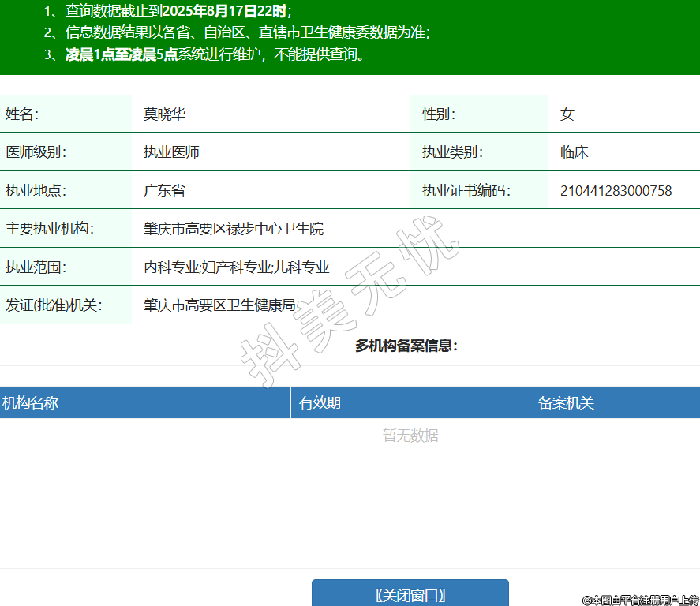Click the 暂无数据 empty table row
Image resolution: width=700 pixels, height=606 pixels.
(410, 436)
